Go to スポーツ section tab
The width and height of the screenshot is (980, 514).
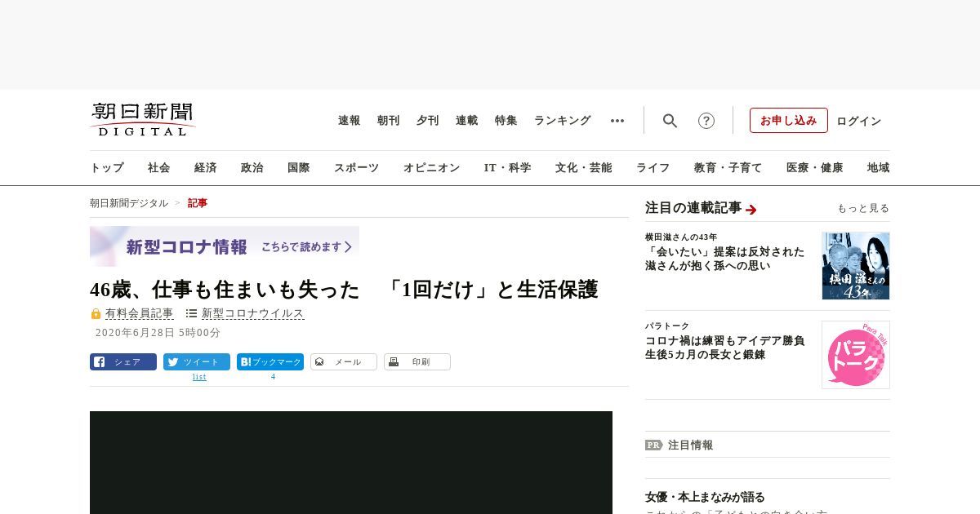click(x=356, y=168)
